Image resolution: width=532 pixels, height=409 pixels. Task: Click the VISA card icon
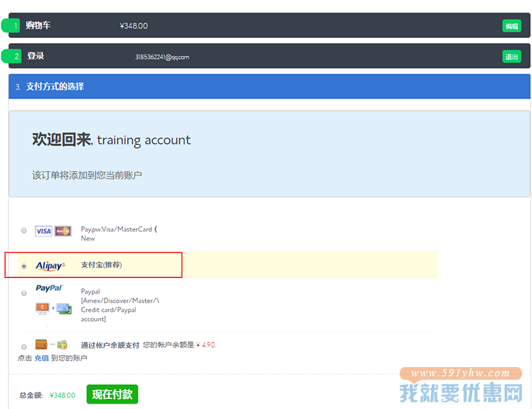pyautogui.click(x=44, y=231)
